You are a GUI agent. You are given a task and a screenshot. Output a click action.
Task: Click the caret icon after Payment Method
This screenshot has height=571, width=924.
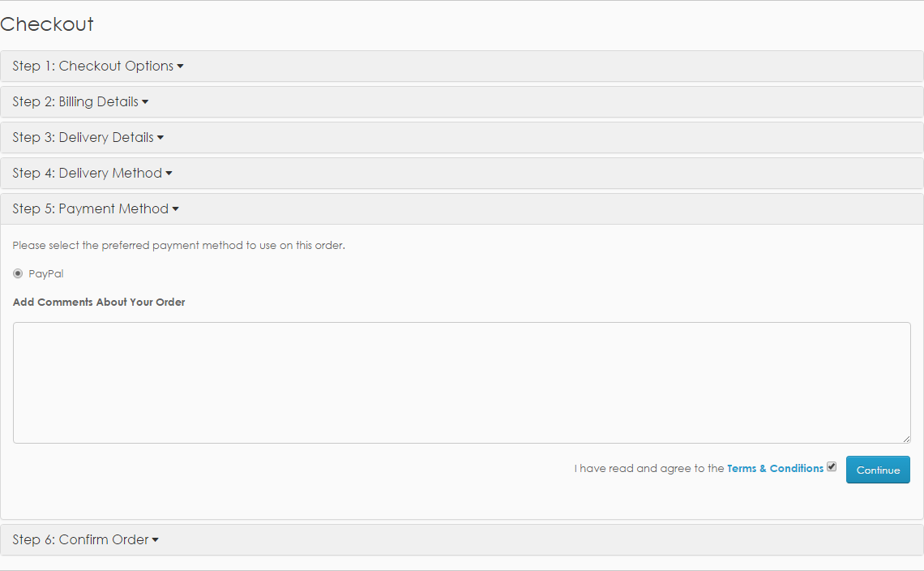click(176, 208)
